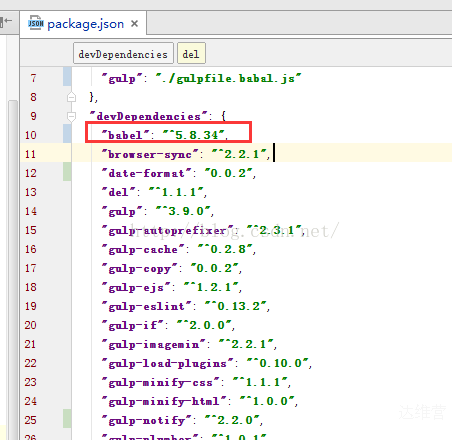Collapse the devDependencies block at line 9
This screenshot has height=440, width=452.
(x=71, y=116)
